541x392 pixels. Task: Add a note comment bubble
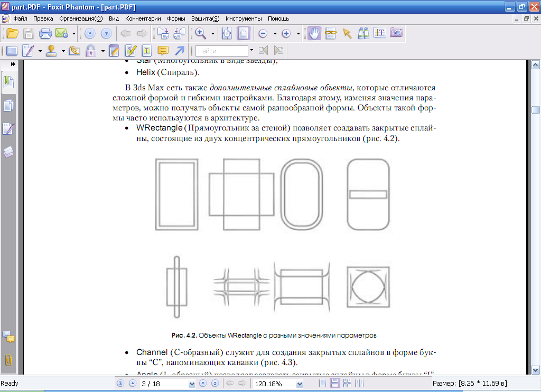(x=163, y=51)
